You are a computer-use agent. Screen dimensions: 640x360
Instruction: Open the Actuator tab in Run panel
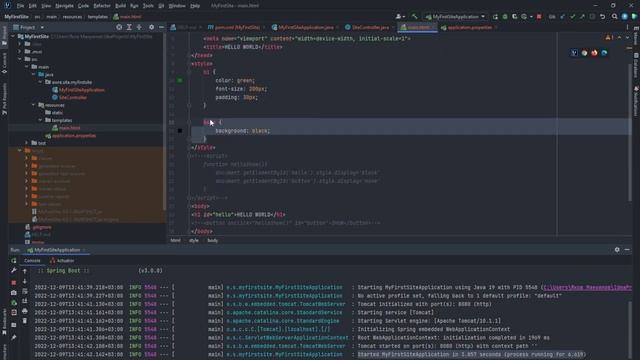(x=62, y=260)
